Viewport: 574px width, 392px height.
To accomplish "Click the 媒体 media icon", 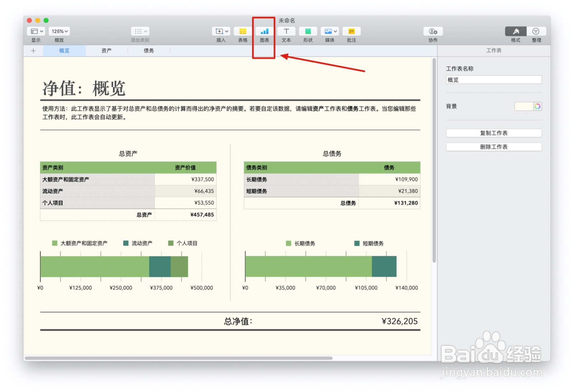I will [x=327, y=31].
